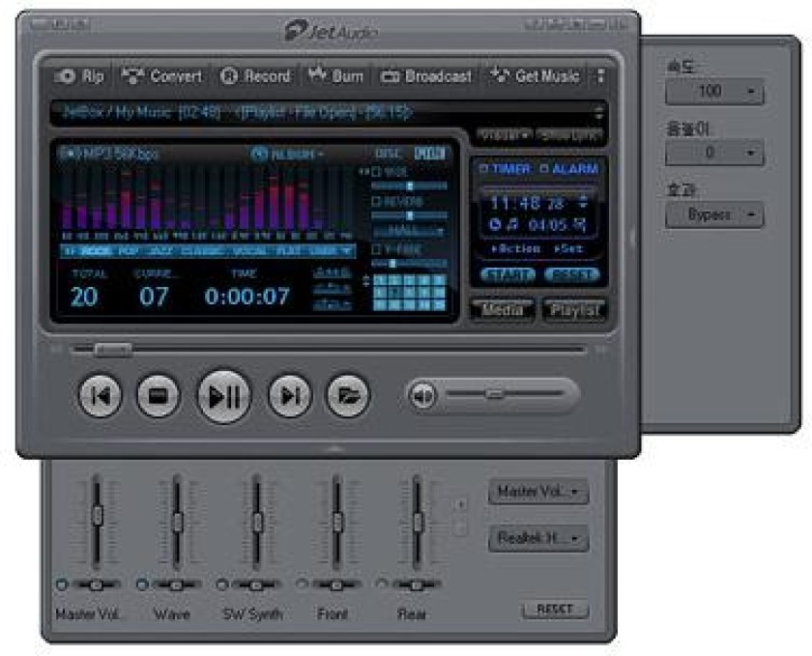Click the Play/Pause button
The image size is (812, 656).
[x=223, y=396]
